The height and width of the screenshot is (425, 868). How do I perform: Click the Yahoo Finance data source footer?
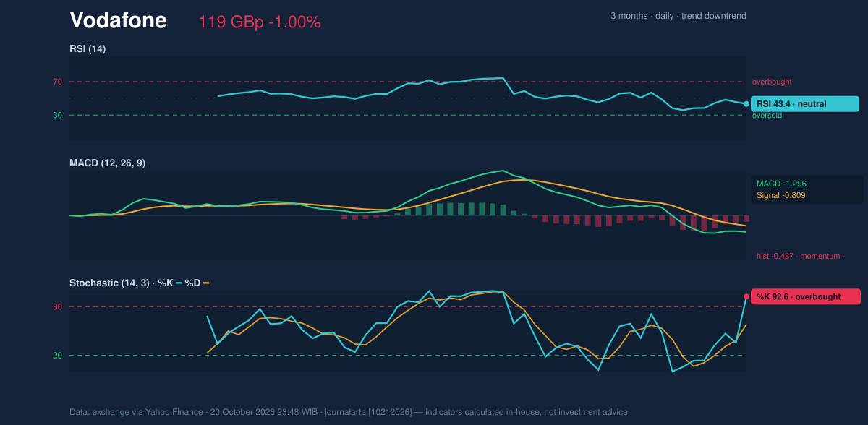pyautogui.click(x=349, y=412)
